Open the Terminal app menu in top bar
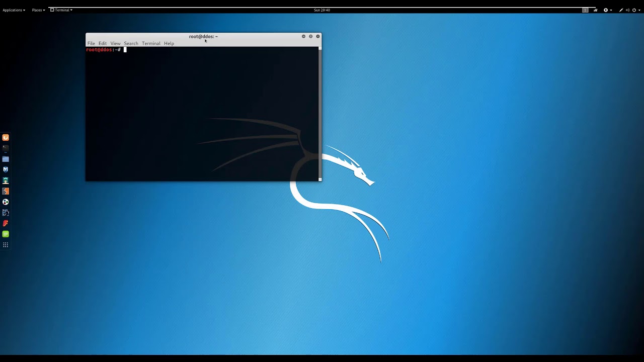This screenshot has width=644, height=362. point(61,10)
